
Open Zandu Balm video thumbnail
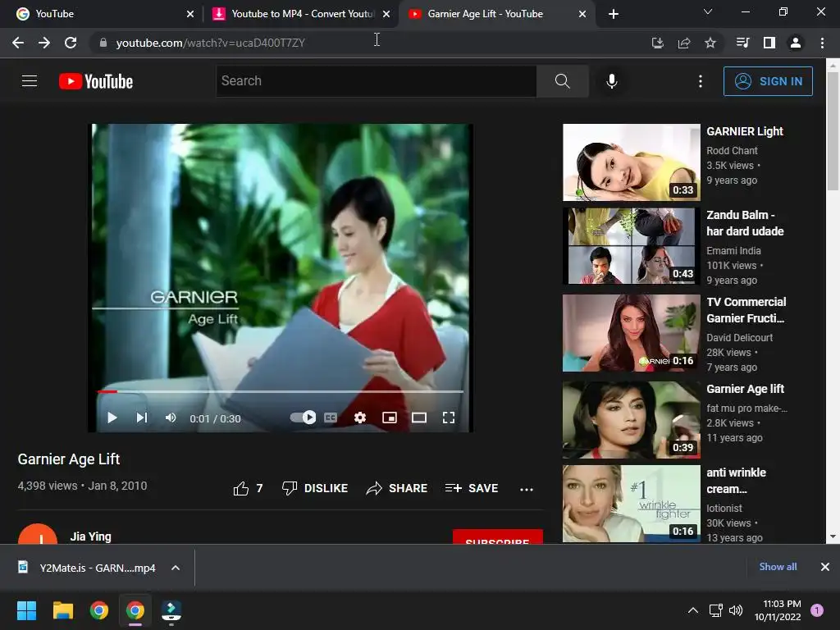(632, 246)
